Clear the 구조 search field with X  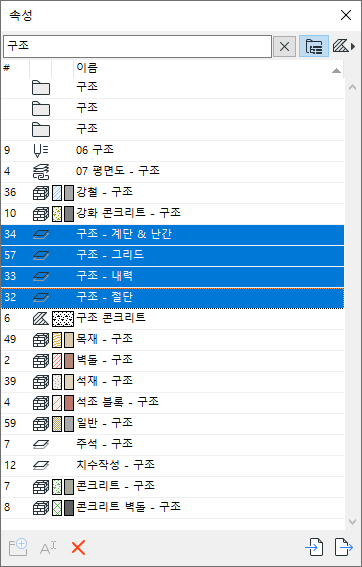click(284, 46)
